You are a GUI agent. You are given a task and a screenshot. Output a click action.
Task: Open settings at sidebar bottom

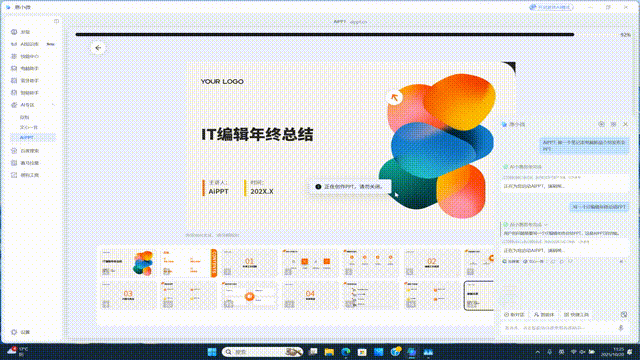[20, 332]
